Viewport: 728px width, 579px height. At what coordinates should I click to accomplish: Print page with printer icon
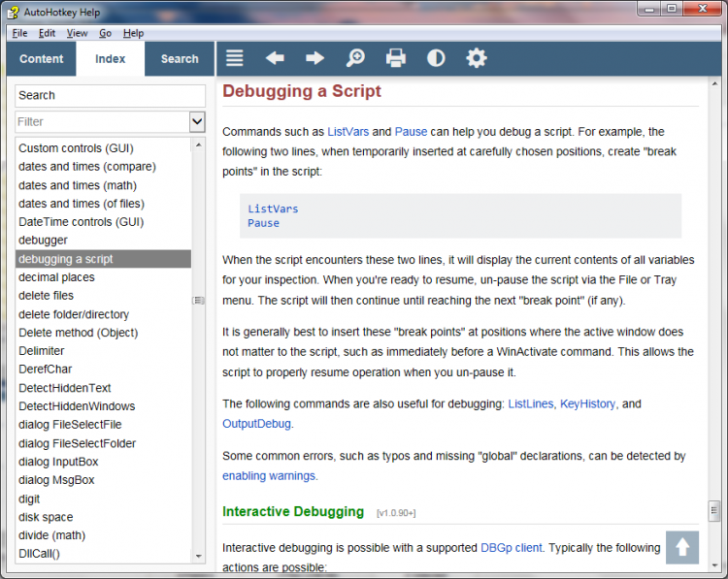click(396, 58)
